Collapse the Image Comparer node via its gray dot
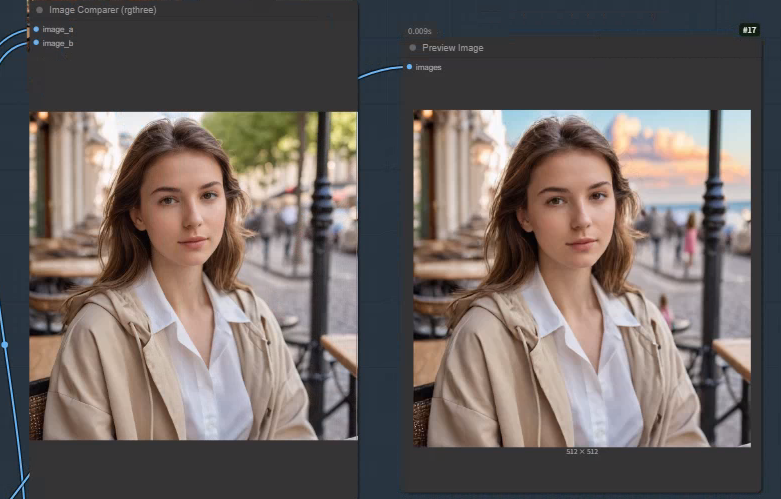Image resolution: width=781 pixels, height=499 pixels. coord(39,10)
